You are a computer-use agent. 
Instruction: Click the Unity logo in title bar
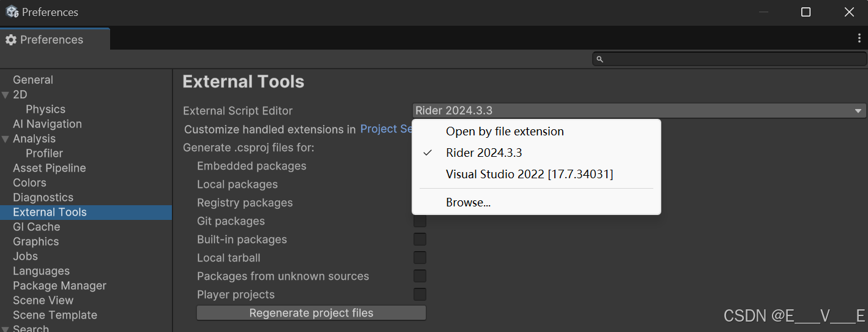12,12
